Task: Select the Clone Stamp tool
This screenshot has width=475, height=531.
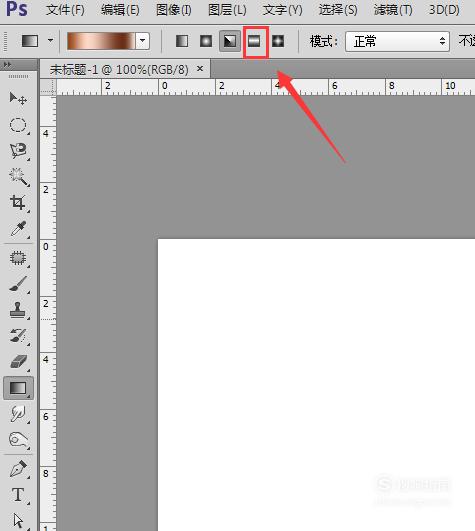Action: [18, 310]
